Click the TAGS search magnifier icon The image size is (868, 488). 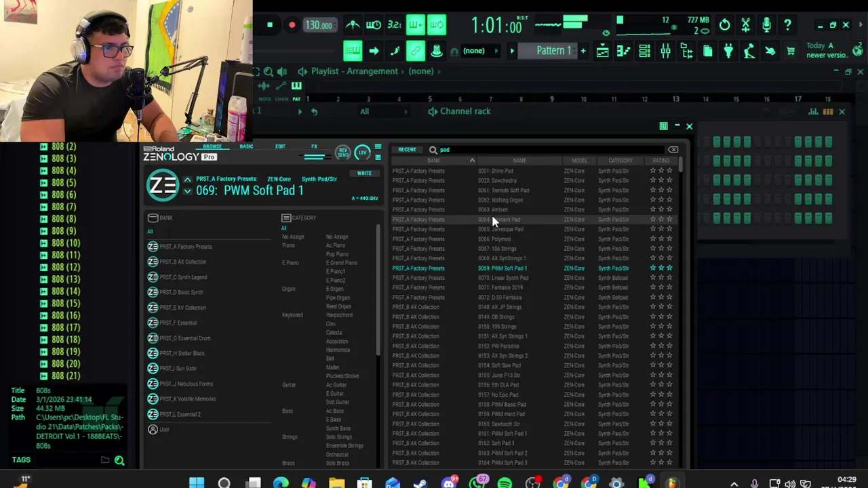click(x=119, y=461)
